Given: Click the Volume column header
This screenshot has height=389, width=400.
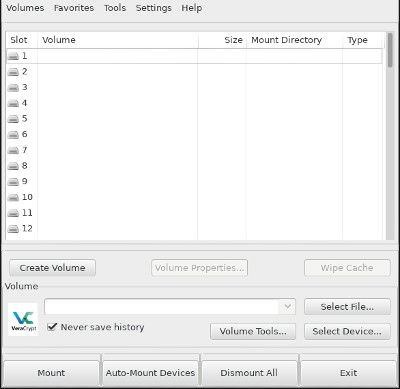Looking at the screenshot, I should tap(118, 40).
